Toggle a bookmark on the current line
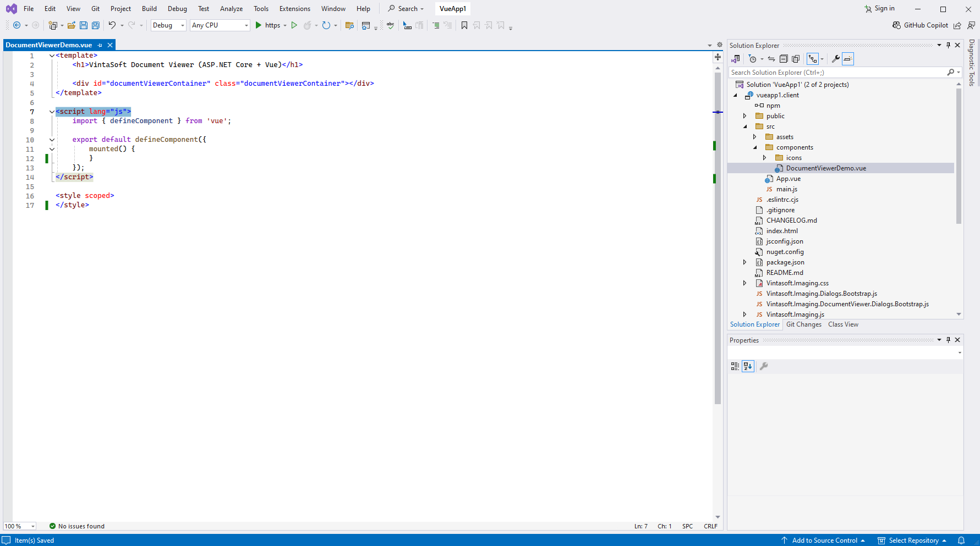This screenshot has width=980, height=546. pyautogui.click(x=464, y=25)
